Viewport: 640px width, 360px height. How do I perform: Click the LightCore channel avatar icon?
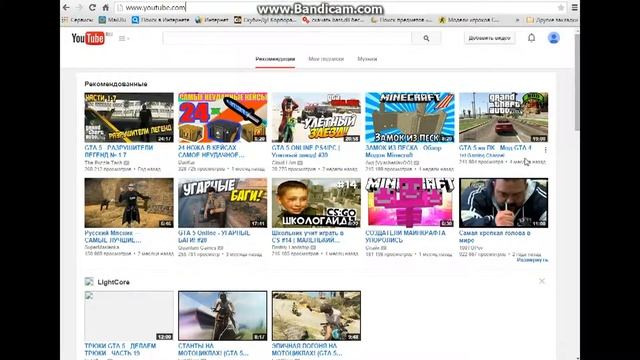89,282
